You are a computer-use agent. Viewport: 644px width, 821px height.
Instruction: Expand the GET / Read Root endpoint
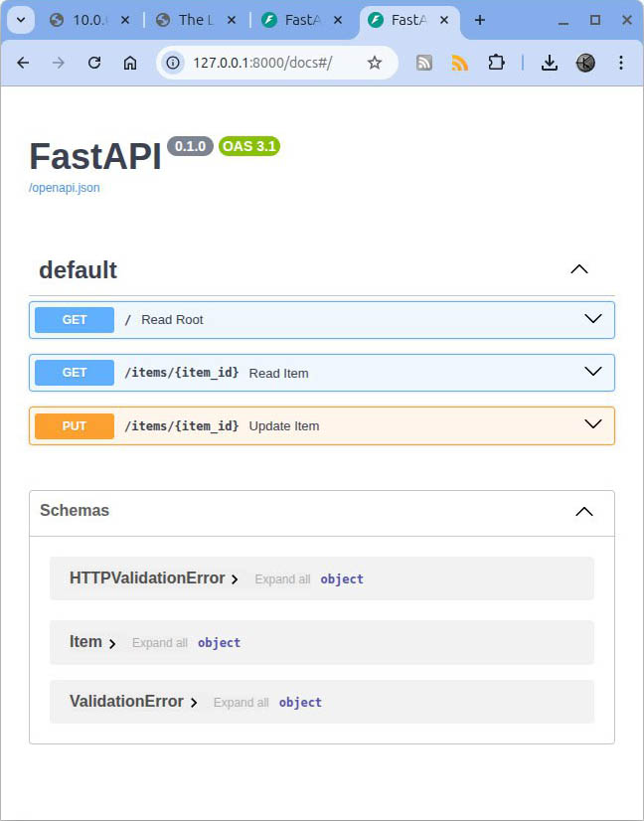click(x=593, y=319)
